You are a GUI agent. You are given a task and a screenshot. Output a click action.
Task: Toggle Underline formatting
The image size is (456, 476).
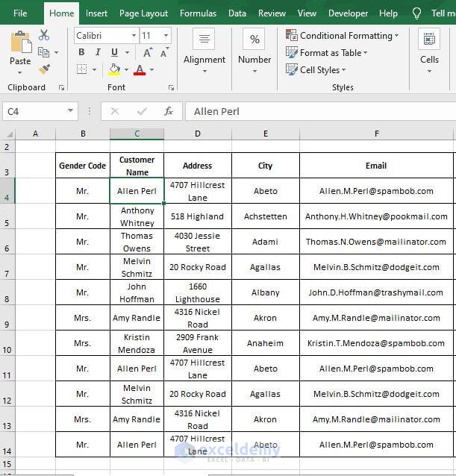(114, 52)
